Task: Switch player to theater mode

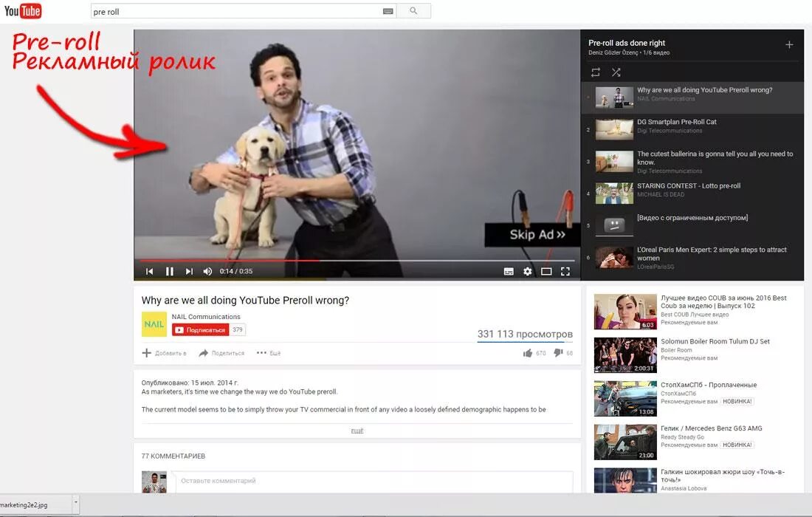Action: click(546, 272)
